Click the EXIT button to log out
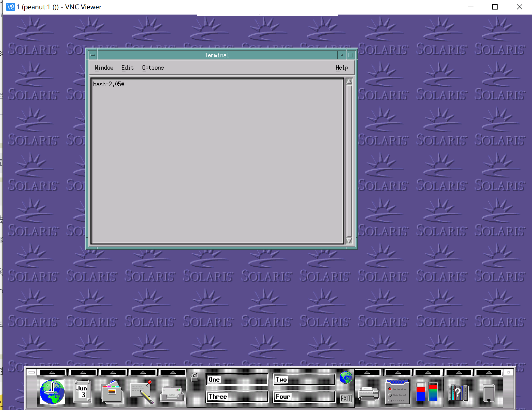The image size is (532, 410). coord(346,398)
